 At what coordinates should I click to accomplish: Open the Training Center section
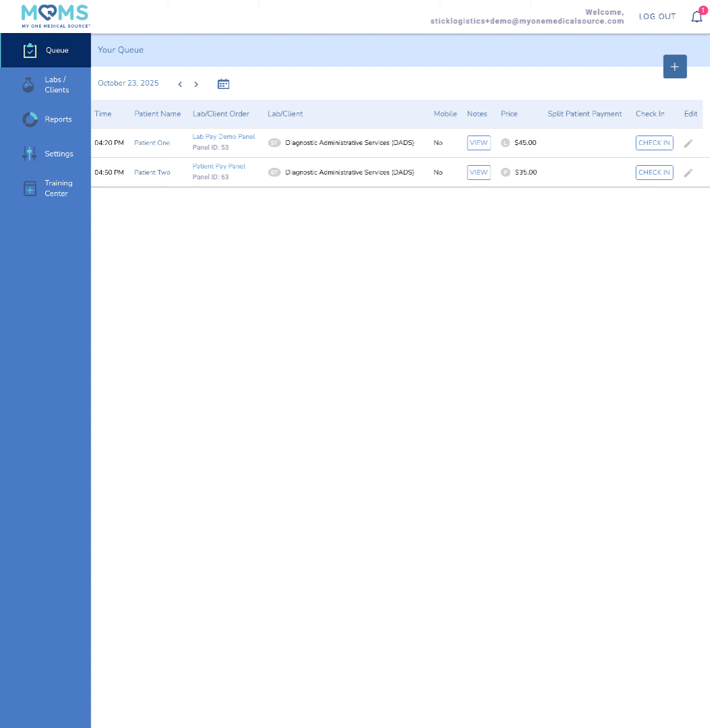click(46, 188)
